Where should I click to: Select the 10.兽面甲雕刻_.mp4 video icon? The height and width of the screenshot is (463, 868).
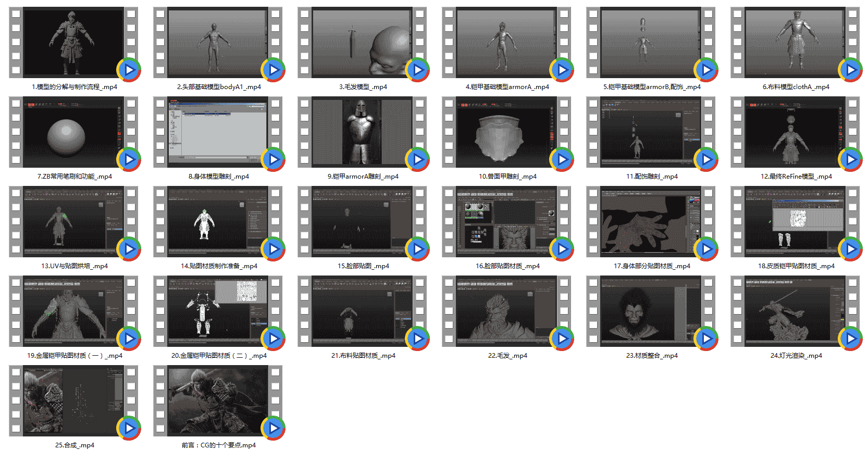click(506, 132)
